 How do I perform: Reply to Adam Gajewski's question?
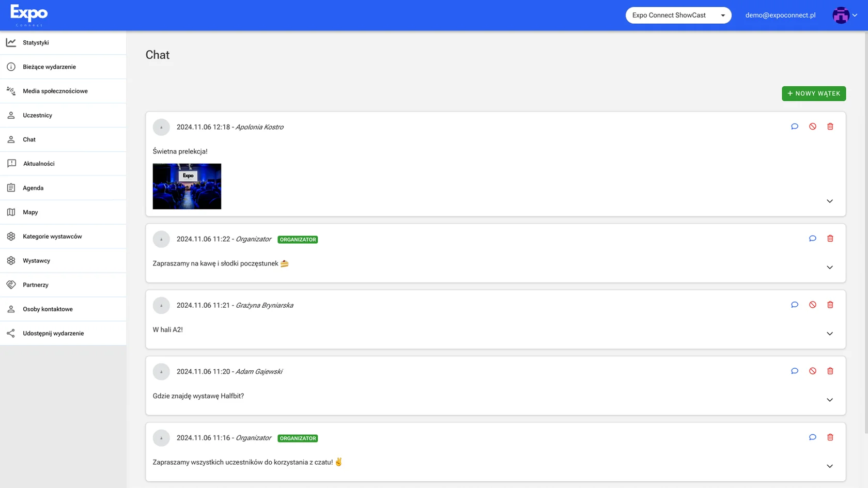coord(795,371)
